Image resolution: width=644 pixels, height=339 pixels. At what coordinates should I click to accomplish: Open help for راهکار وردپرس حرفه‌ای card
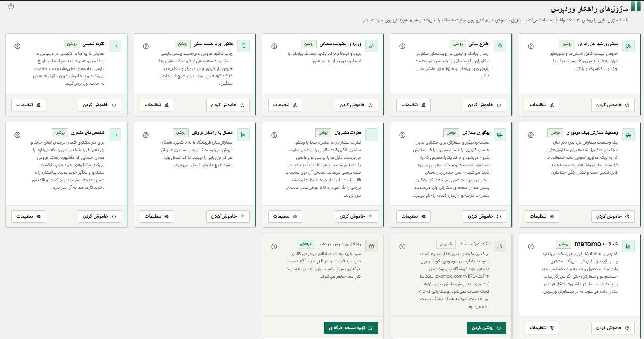(x=274, y=246)
